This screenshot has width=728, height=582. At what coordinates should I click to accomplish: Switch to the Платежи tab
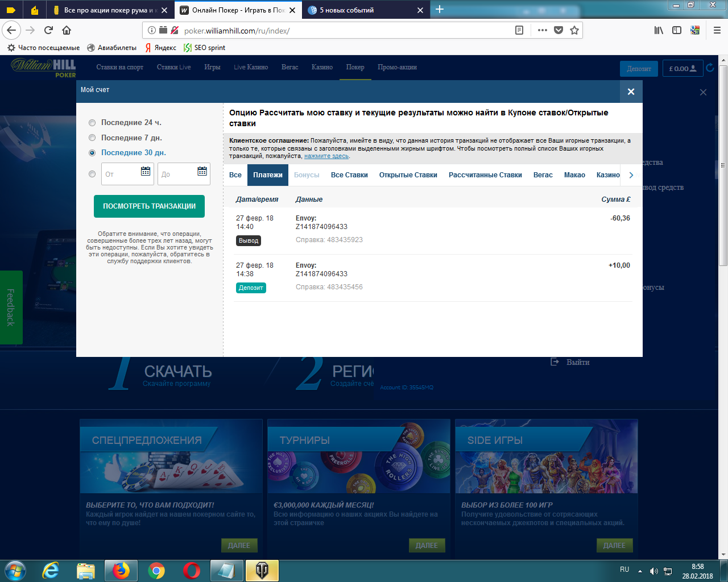(268, 175)
